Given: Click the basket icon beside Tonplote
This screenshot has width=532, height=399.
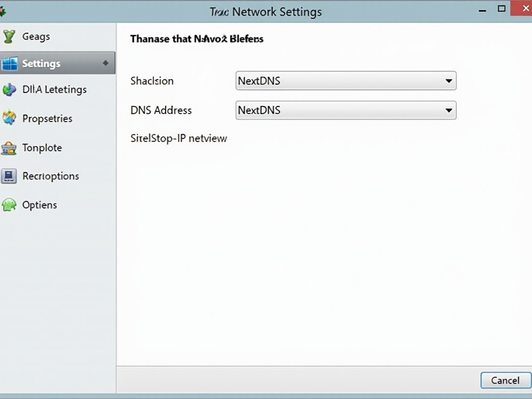Looking at the screenshot, I should pos(9,148).
